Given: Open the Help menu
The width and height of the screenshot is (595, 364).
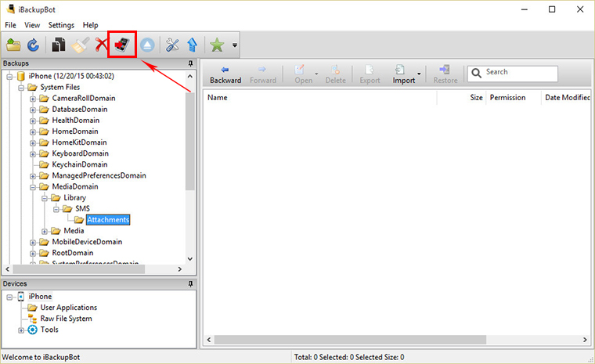Looking at the screenshot, I should [x=90, y=25].
